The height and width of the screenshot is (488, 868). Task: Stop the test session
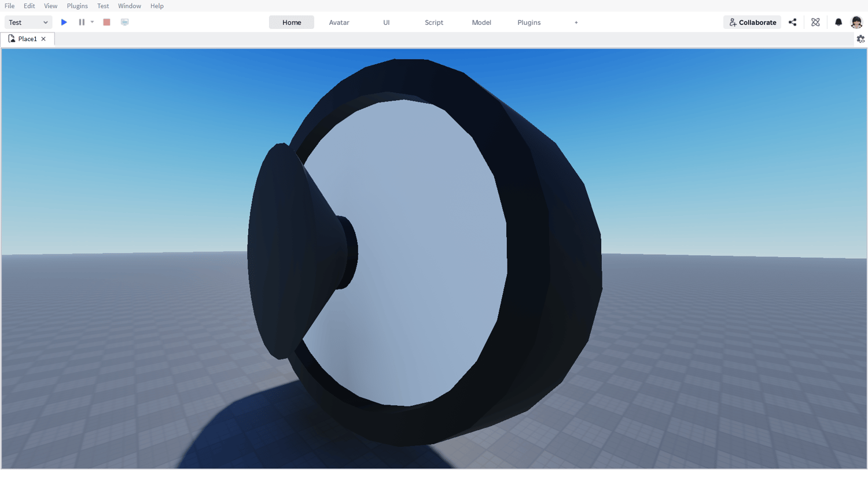(x=106, y=22)
